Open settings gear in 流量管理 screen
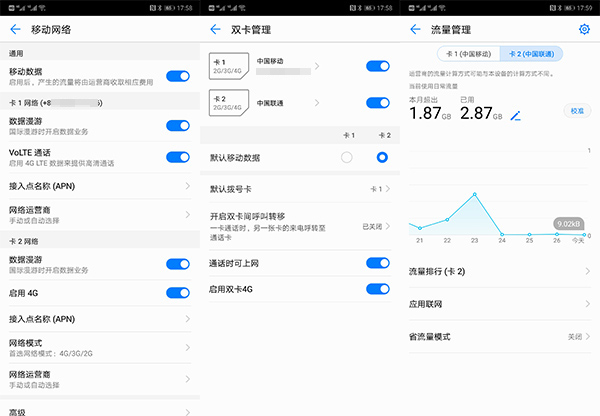This screenshot has width=600, height=416. click(584, 30)
